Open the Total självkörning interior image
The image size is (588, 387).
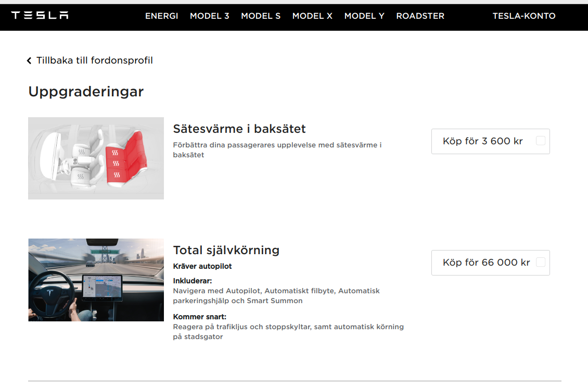coord(96,280)
